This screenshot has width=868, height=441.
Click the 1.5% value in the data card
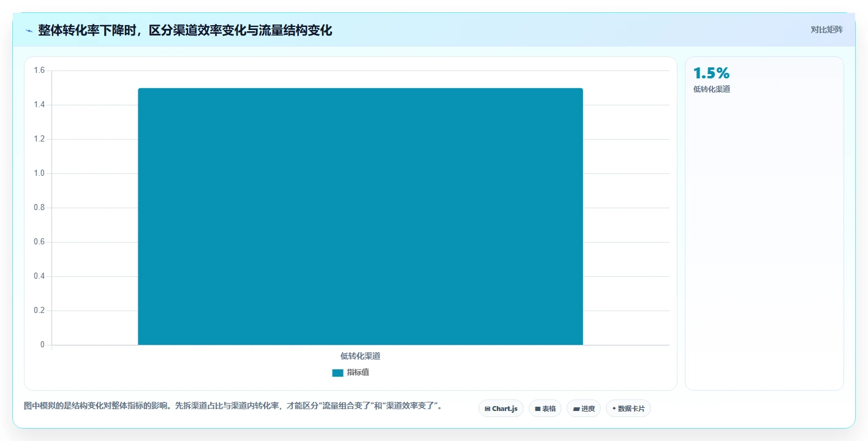point(711,73)
